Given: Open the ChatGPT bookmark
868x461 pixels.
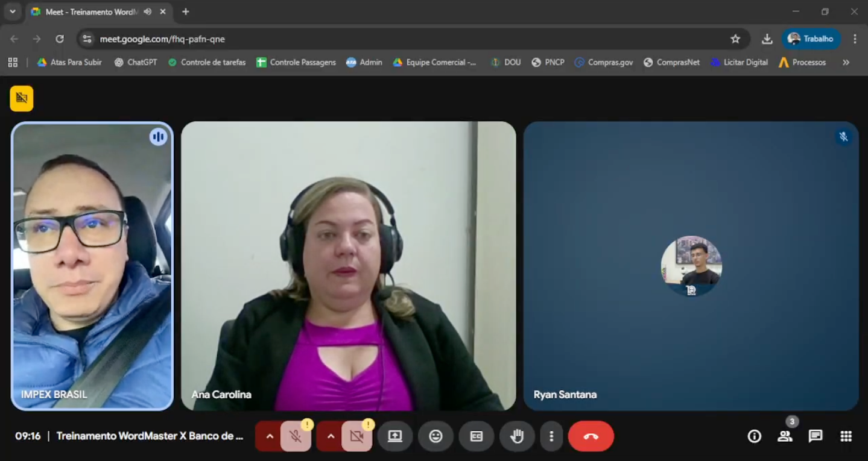Looking at the screenshot, I should (x=136, y=62).
